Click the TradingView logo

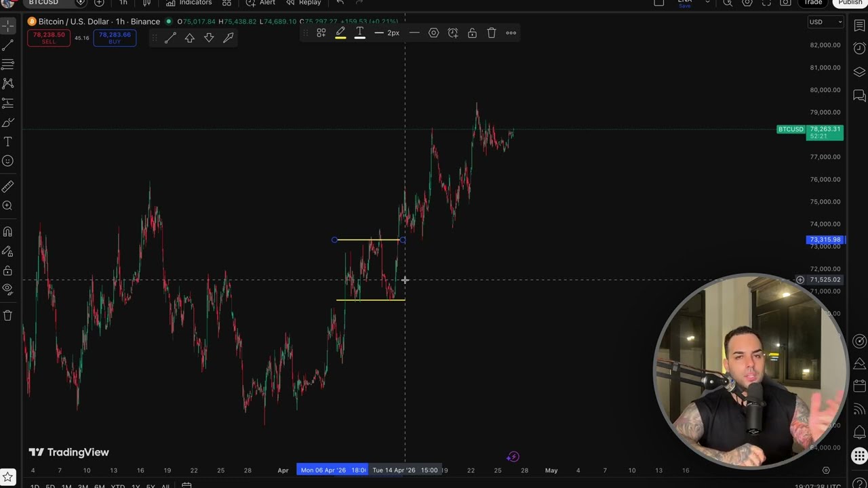pyautogui.click(x=68, y=452)
